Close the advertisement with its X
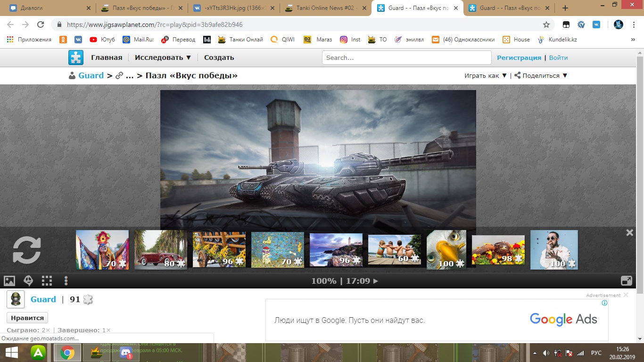 pyautogui.click(x=626, y=295)
